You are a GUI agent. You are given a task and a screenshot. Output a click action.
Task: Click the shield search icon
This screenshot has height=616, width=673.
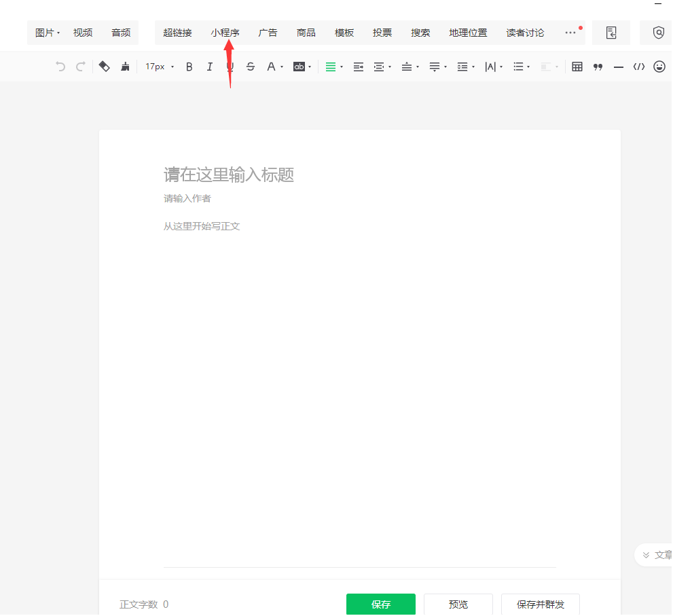point(659,33)
